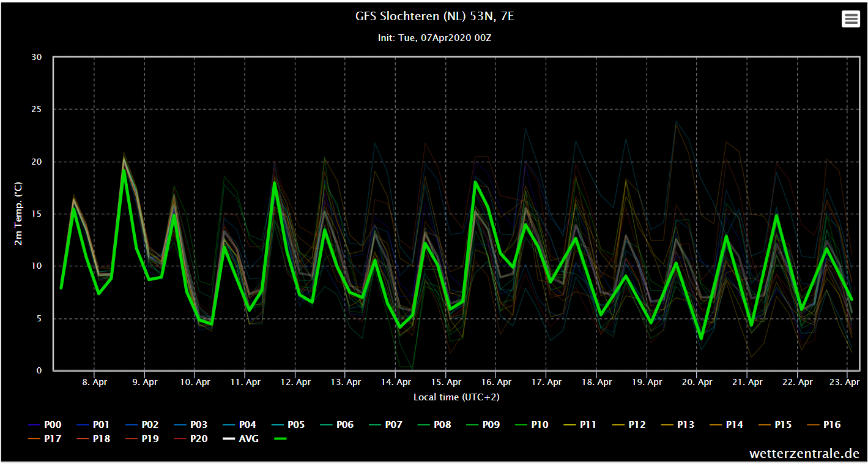Toggle the P10 ensemble line
This screenshot has height=464, width=868.
[531, 424]
